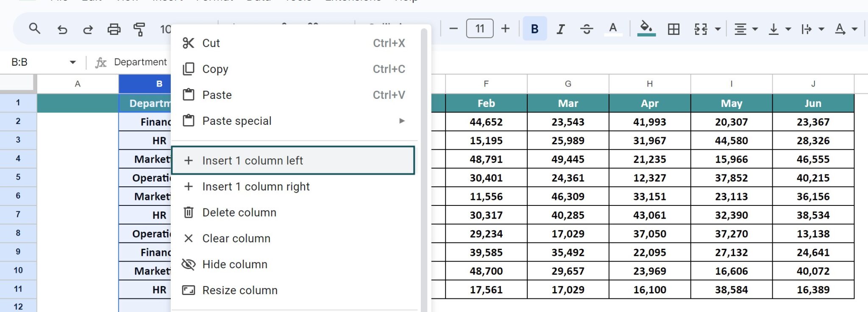Click the cell containing 44,580
Image resolution: width=868 pixels, height=312 pixels.
[732, 141]
